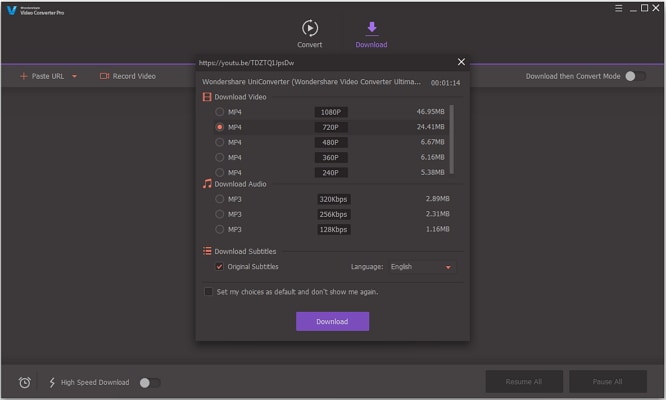Click the 1.16MB file size
The height and width of the screenshot is (400, 666).
tap(437, 229)
